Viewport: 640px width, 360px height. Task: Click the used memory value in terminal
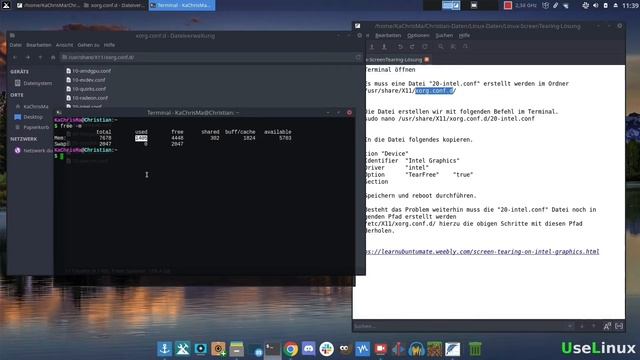(141, 138)
